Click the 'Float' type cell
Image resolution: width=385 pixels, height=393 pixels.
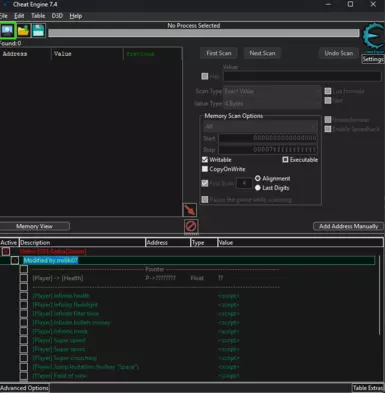click(x=197, y=278)
